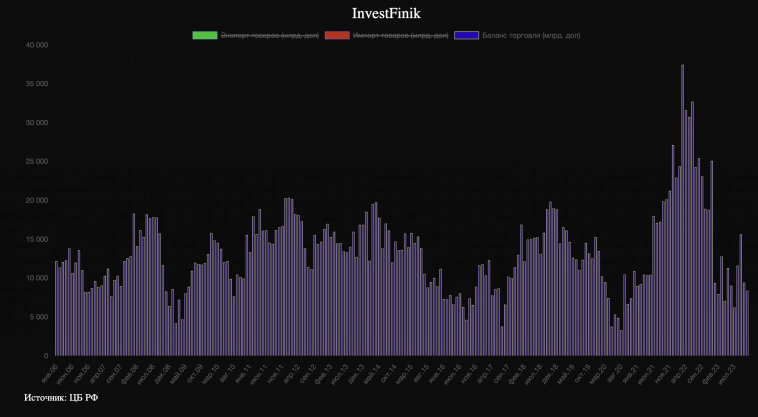Click the 0 y-axis label
758x417 pixels.
coord(45,356)
